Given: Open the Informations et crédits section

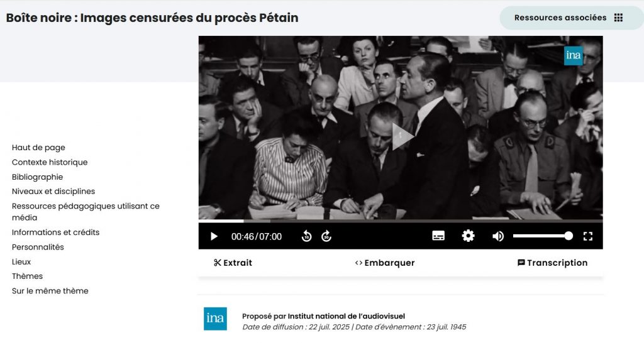Looking at the screenshot, I should point(55,232).
